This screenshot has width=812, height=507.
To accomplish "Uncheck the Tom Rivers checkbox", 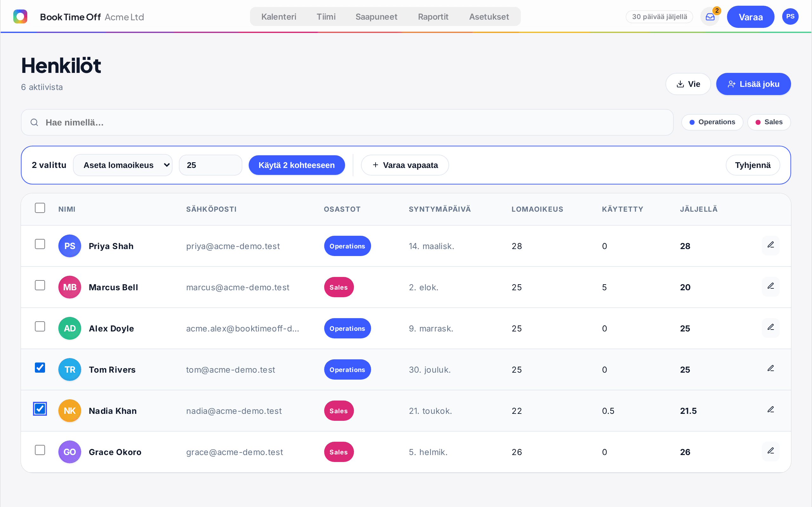I will tap(40, 368).
